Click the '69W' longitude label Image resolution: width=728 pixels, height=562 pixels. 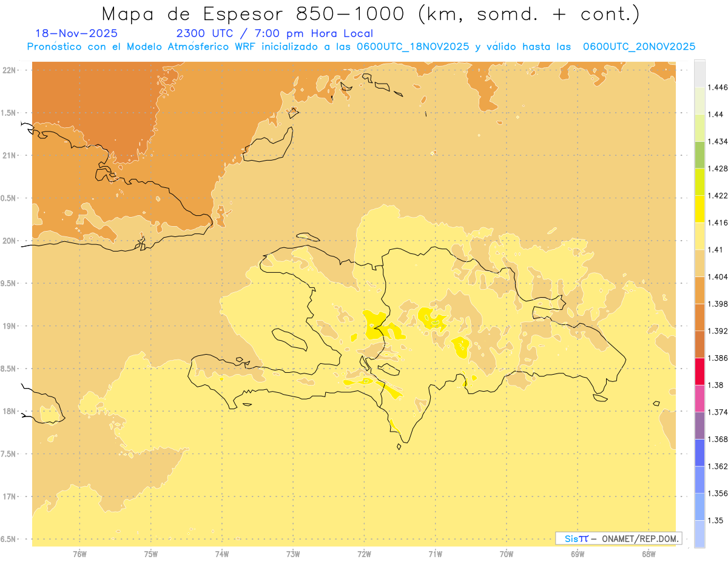578,554
